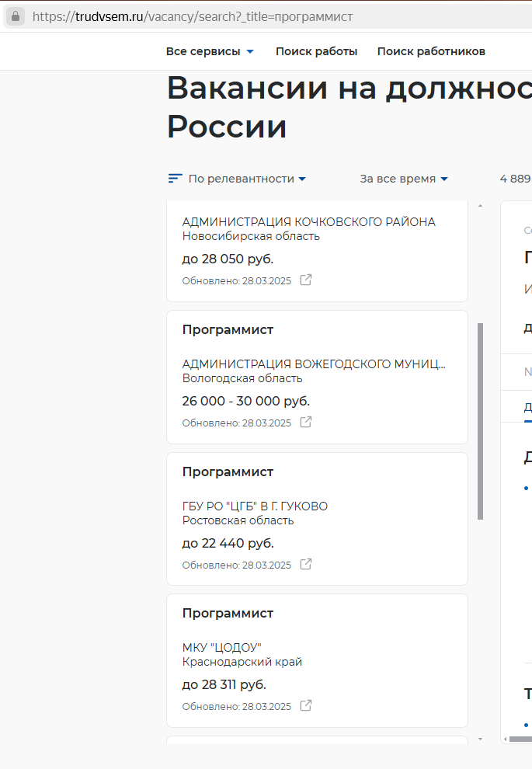The height and width of the screenshot is (769, 532).
Task: Open the За все время period dropdown
Action: tap(404, 179)
